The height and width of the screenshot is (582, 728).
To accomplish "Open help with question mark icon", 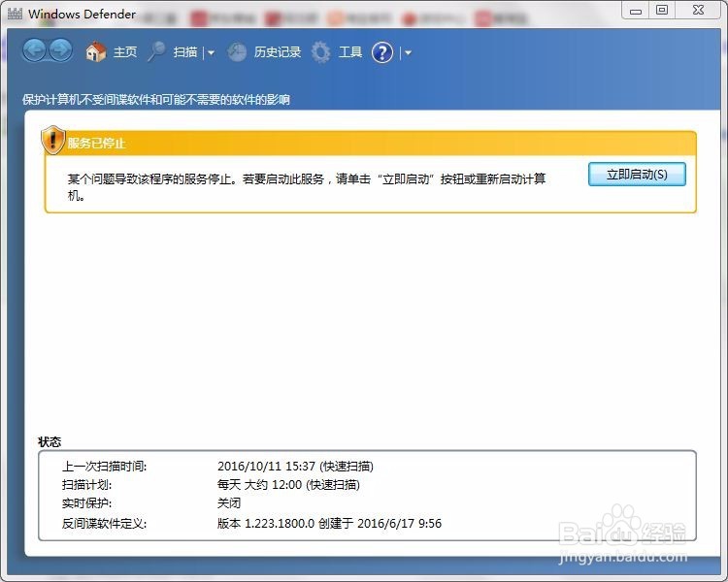I will click(x=382, y=52).
